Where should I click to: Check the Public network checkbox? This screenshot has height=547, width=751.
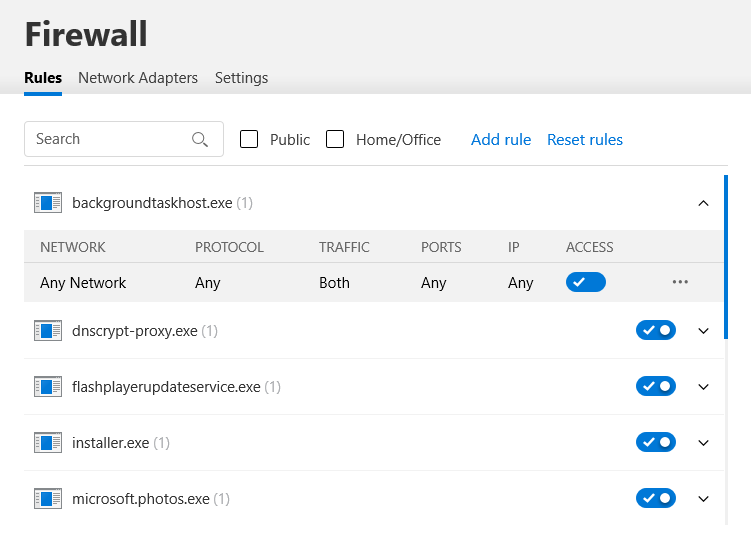click(250, 140)
